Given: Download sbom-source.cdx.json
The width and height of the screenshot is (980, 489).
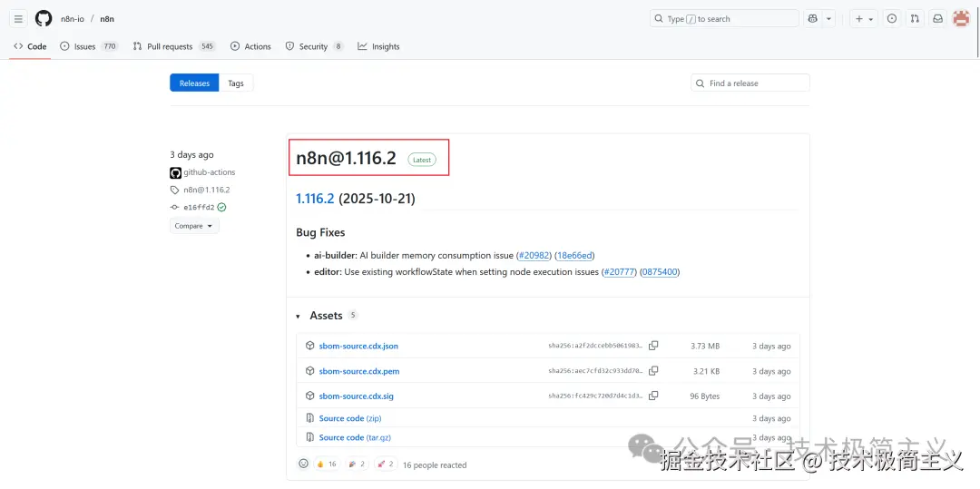Looking at the screenshot, I should pos(358,346).
